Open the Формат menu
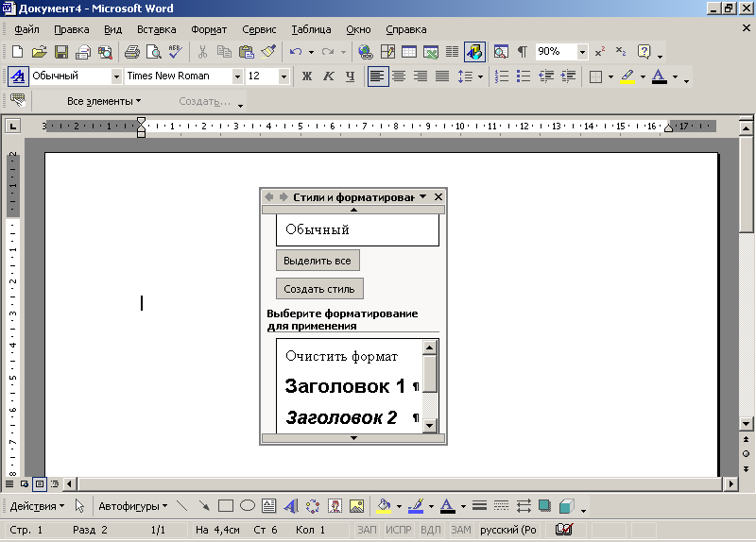 (209, 29)
